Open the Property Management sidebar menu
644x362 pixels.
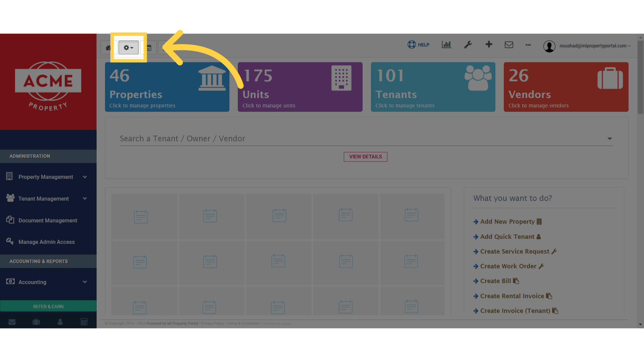click(48, 177)
